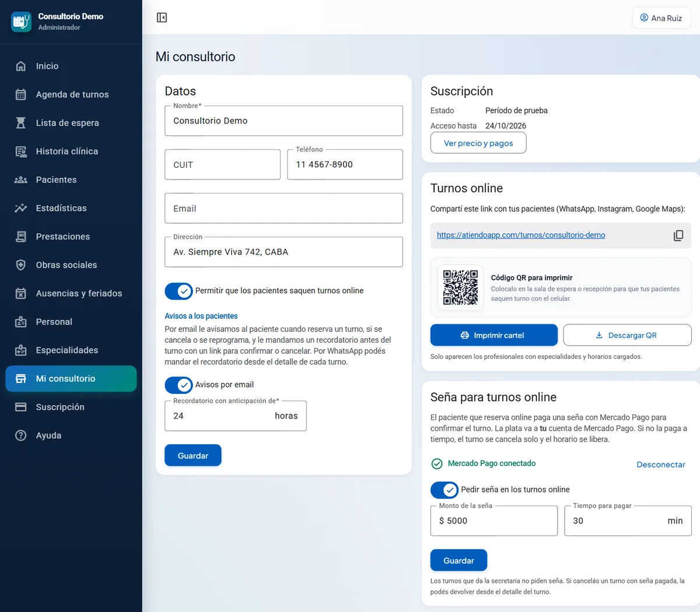Open the Ana Ruiz user menu
Viewport: 700px width, 612px height.
coord(661,18)
